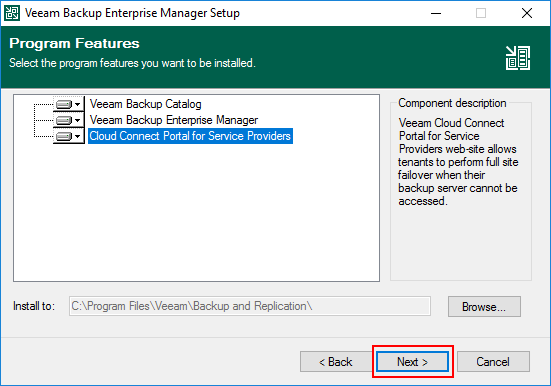This screenshot has height=386, width=551.
Task: Select Cloud Connect Portal for Service Providers
Action: pos(190,136)
